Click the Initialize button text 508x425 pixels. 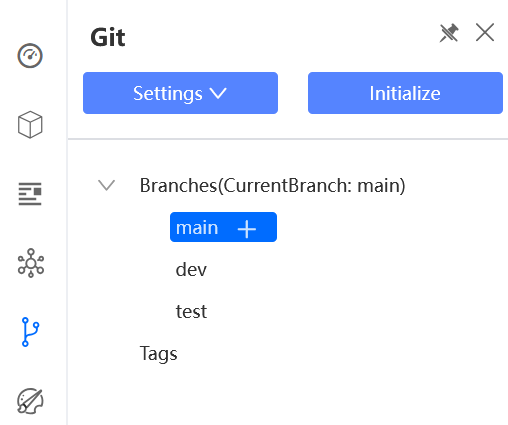click(x=405, y=93)
